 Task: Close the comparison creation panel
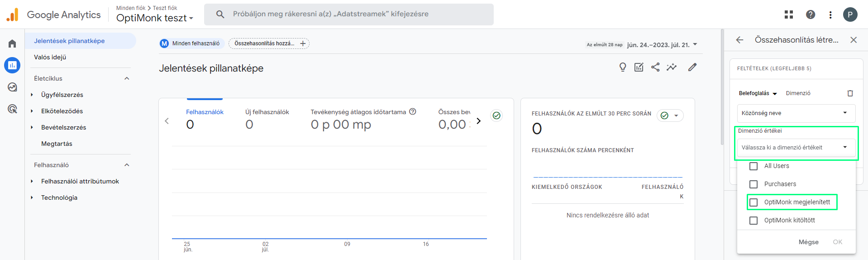(x=854, y=40)
